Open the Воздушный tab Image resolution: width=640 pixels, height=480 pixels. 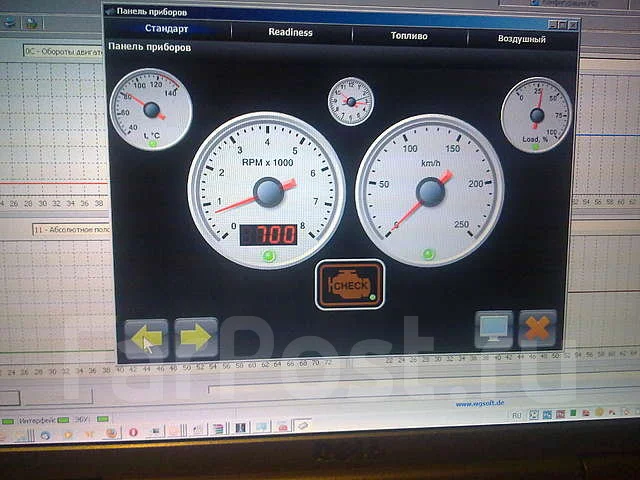pyautogui.click(x=522, y=39)
